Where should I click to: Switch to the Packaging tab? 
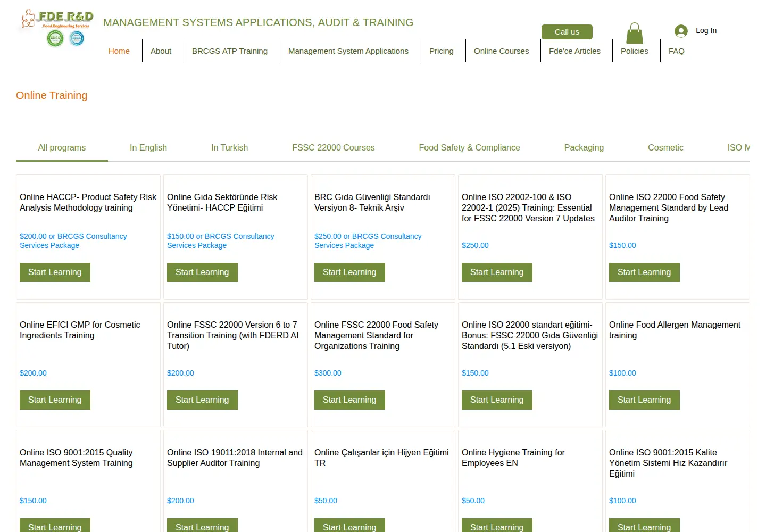tap(584, 148)
